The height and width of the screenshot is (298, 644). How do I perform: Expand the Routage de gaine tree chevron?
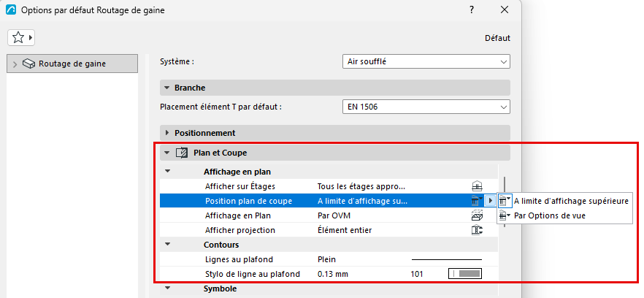point(15,64)
